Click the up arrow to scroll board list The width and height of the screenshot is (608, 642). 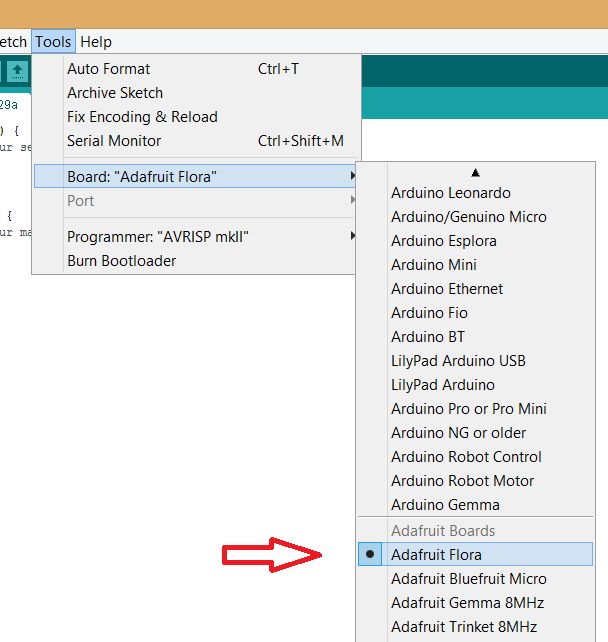(475, 173)
